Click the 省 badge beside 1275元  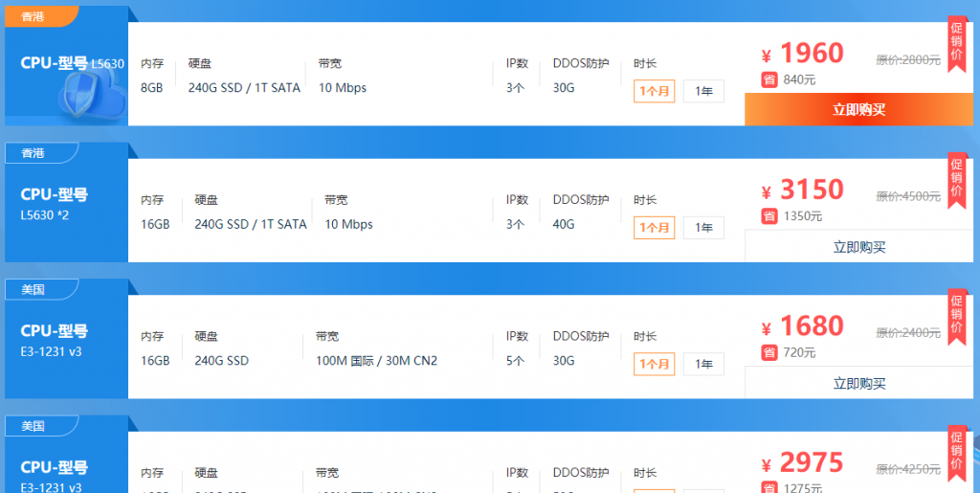768,487
